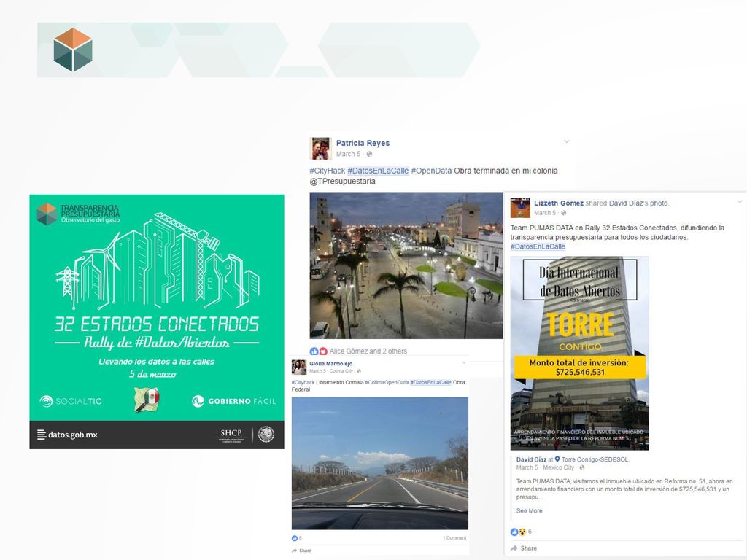Open Patricia Reyes profile name link
747x560 pixels.
(x=363, y=143)
